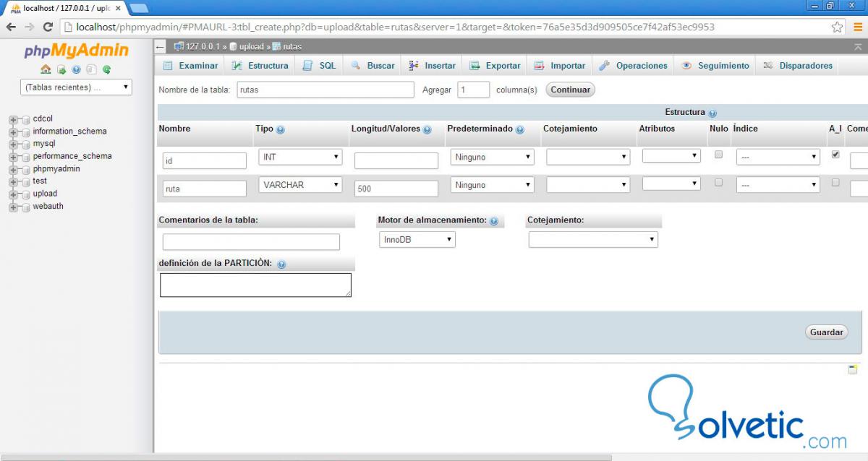868x461 pixels.
Task: Expand the information_schema tree node
Action: pos(13,132)
